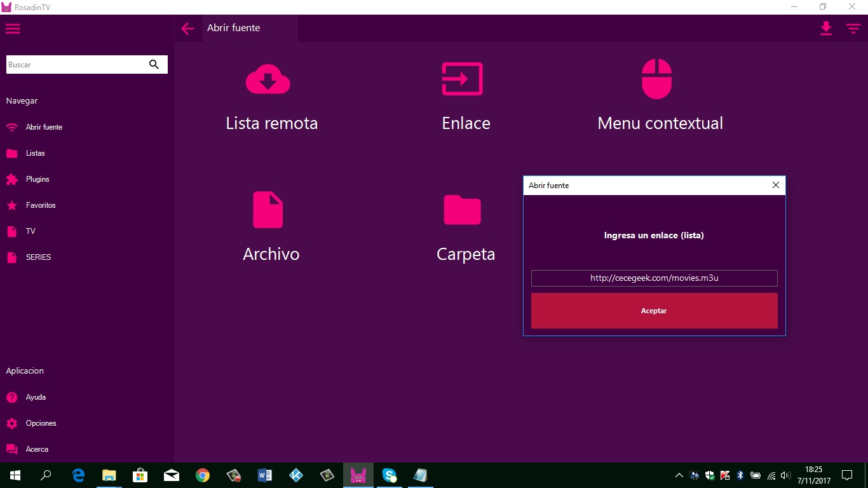The height and width of the screenshot is (488, 868).
Task: Select the Lista remota label
Action: point(271,123)
